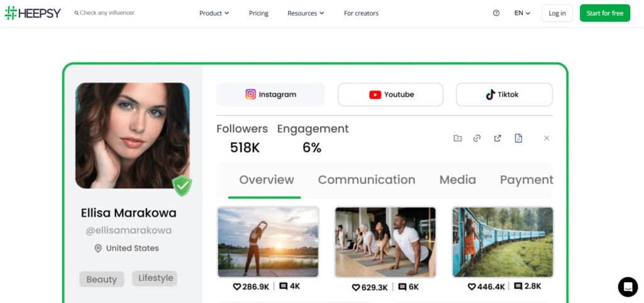Image resolution: width=644 pixels, height=303 pixels.
Task: Click the heart icon next to 629.3K
Action: (356, 287)
